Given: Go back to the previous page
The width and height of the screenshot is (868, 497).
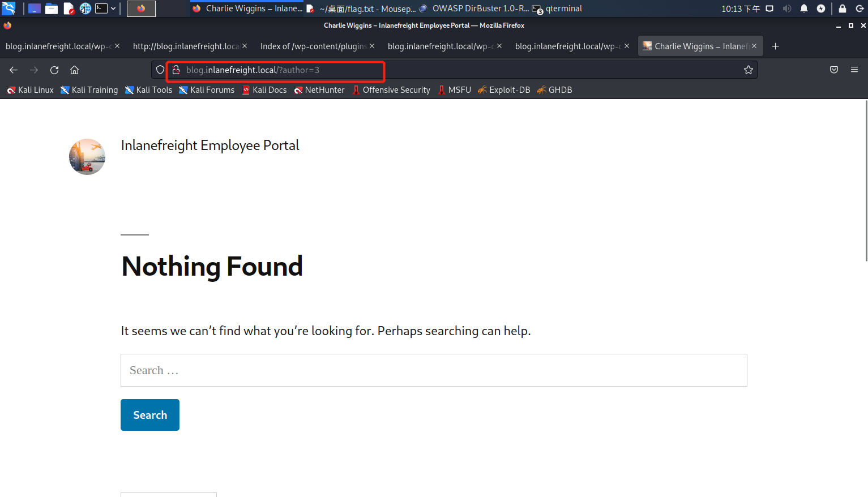Looking at the screenshot, I should (14, 70).
